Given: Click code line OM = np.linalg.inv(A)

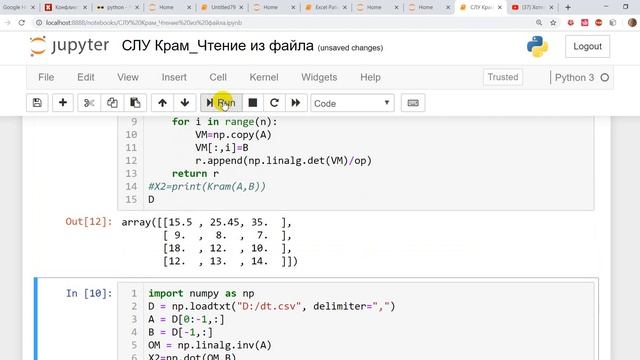Looking at the screenshot, I should click(x=210, y=345).
